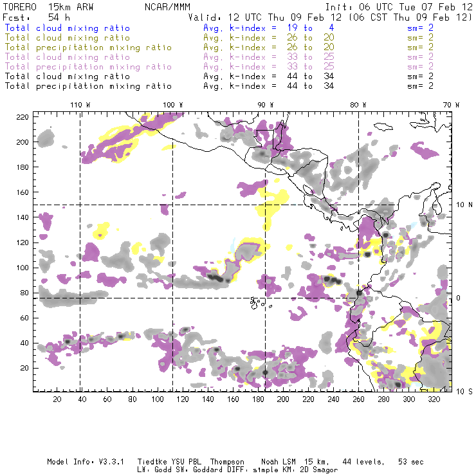Click the '240' tick on the horizontal axis
476x476 pixels.
pos(333,399)
